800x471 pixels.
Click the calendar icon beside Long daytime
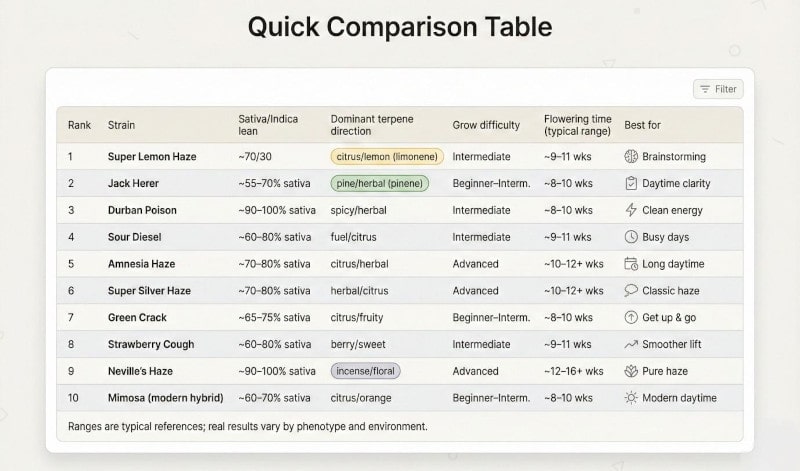(x=631, y=264)
